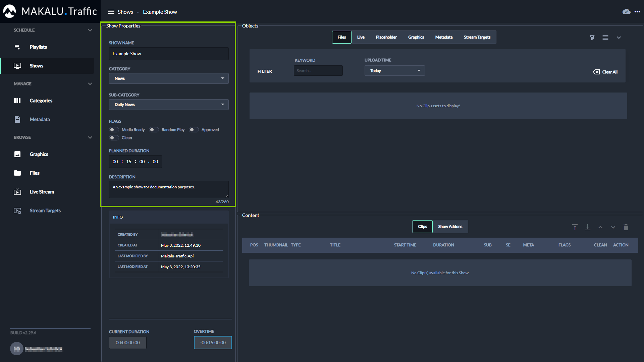
Task: Open the hamburger menu icon
Action: pos(111,12)
